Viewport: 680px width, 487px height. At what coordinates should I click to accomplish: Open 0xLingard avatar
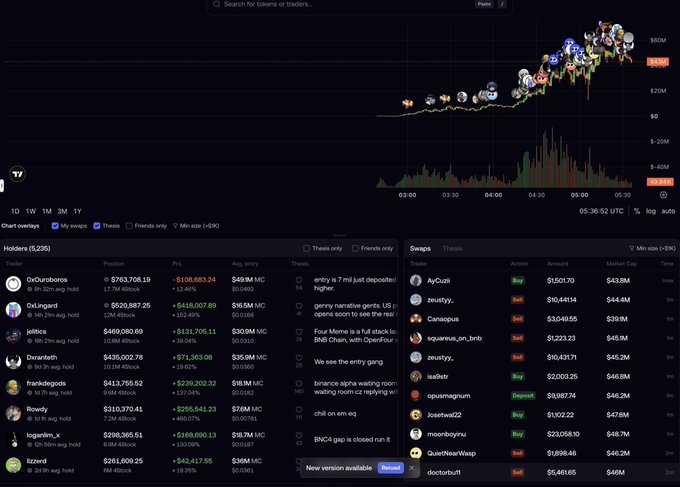pyautogui.click(x=13, y=310)
